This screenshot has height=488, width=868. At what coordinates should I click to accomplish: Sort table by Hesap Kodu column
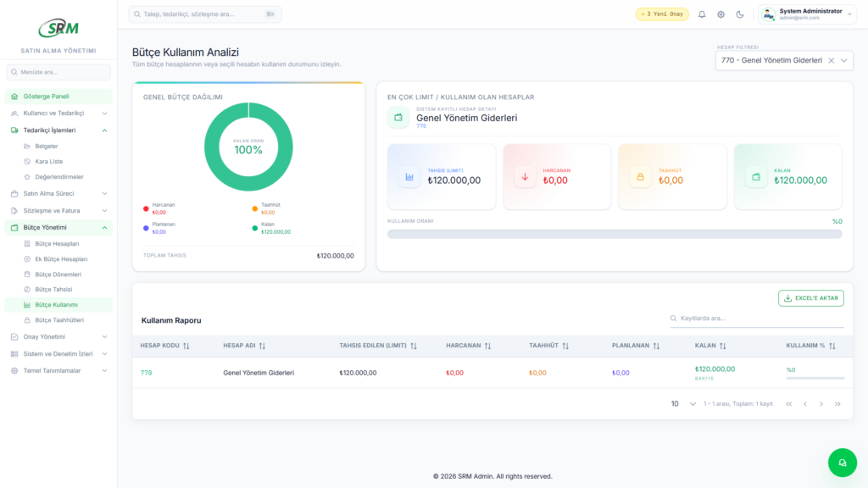[186, 346]
